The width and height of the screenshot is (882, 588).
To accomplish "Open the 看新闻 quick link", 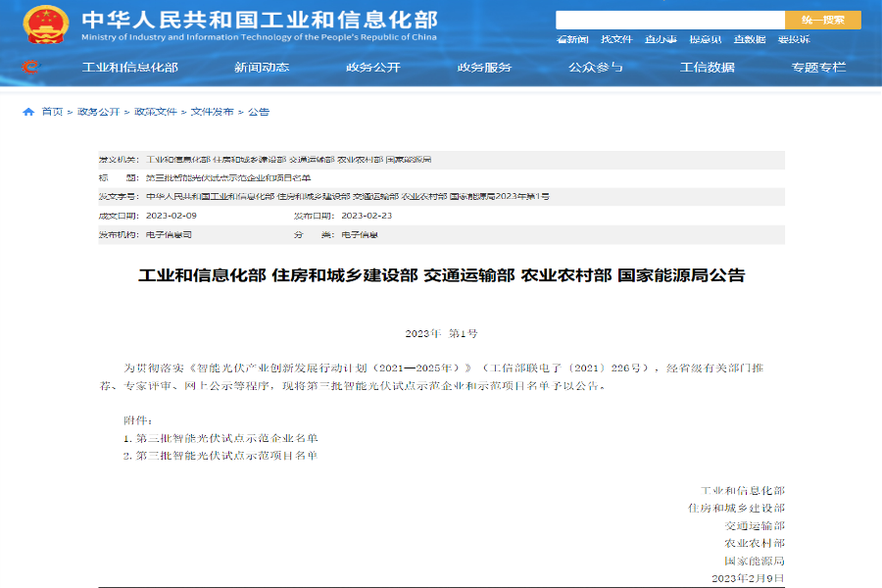I will pos(572,39).
